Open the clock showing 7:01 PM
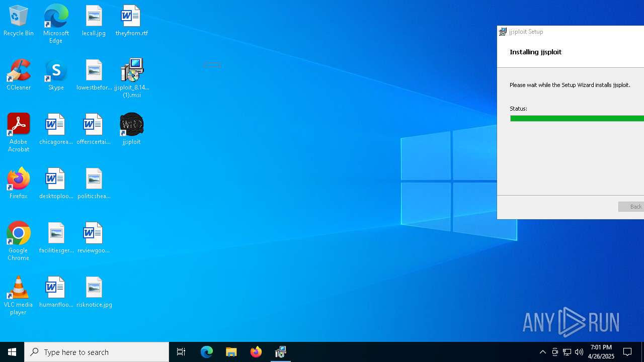The width and height of the screenshot is (644, 362). (x=601, y=352)
